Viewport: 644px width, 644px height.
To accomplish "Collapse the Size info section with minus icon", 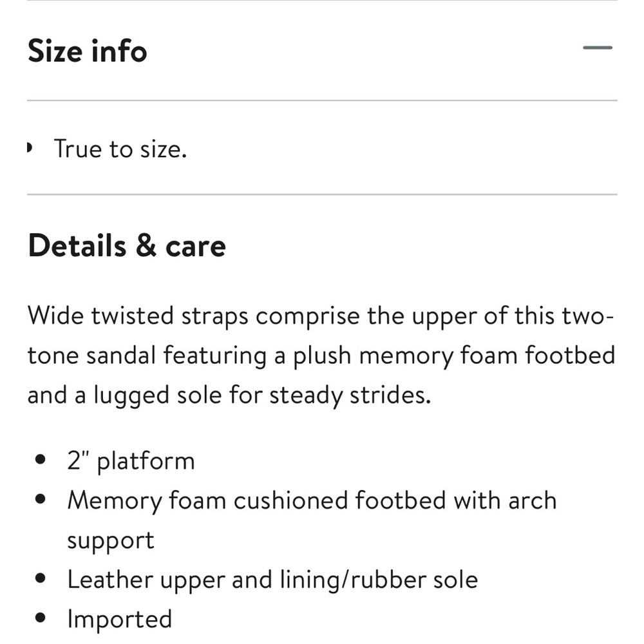I will coord(597,48).
